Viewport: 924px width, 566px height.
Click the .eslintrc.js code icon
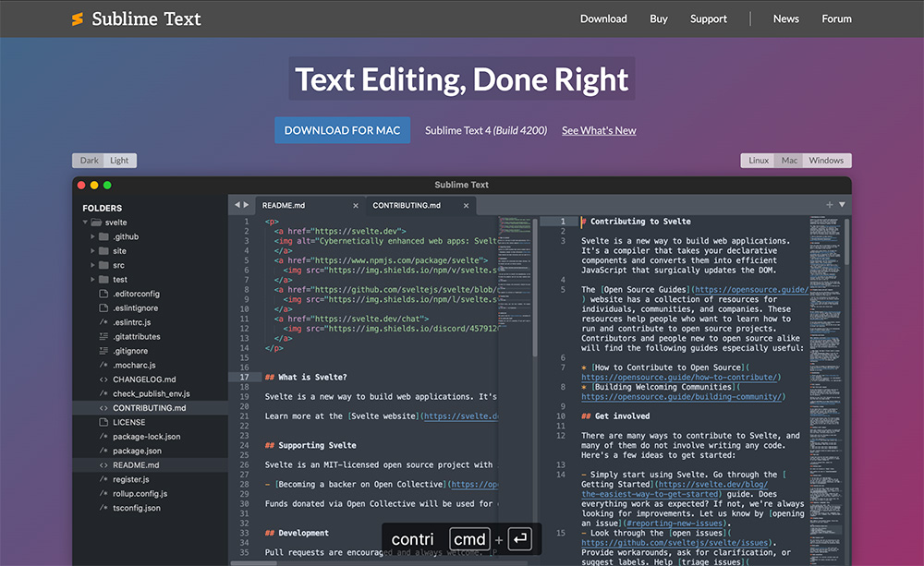point(103,322)
